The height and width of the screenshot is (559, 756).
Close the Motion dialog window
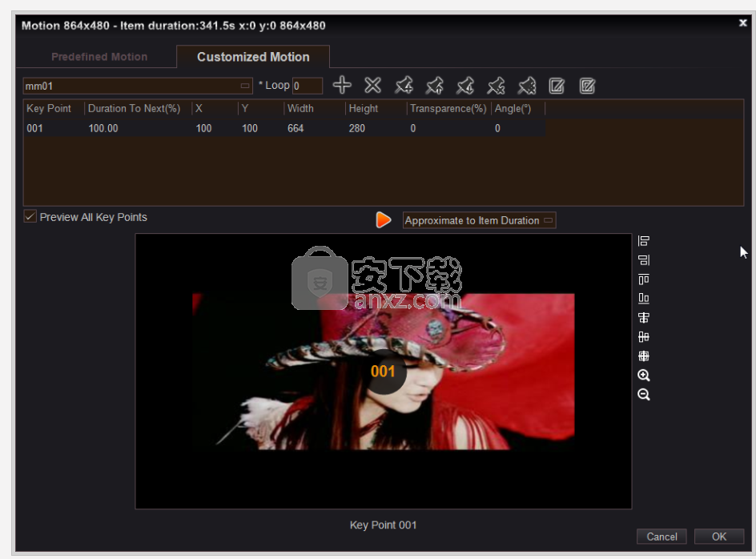pos(743,22)
